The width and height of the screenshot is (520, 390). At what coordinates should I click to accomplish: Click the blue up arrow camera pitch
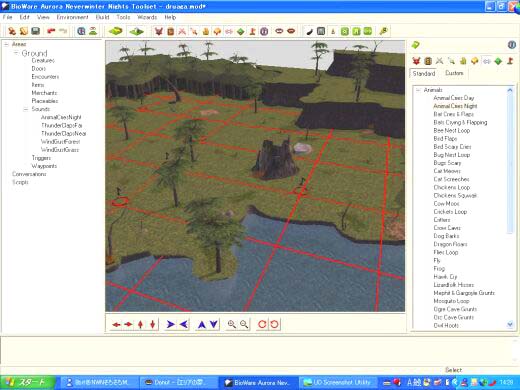201,324
